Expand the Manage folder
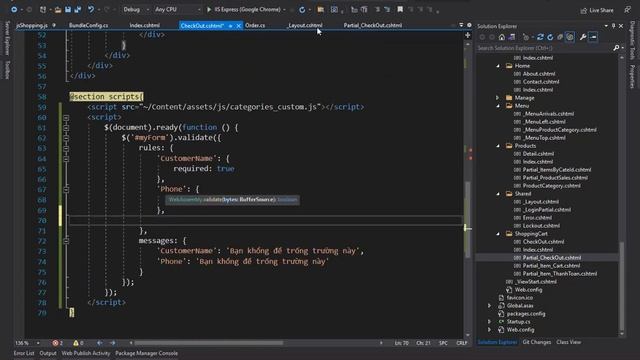 tap(498, 98)
